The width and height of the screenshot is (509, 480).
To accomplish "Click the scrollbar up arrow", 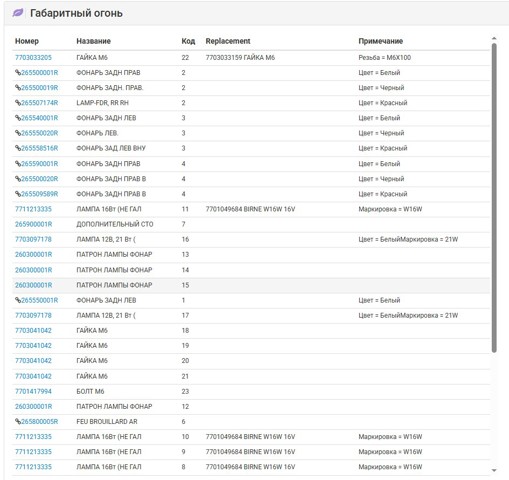I will [494, 39].
